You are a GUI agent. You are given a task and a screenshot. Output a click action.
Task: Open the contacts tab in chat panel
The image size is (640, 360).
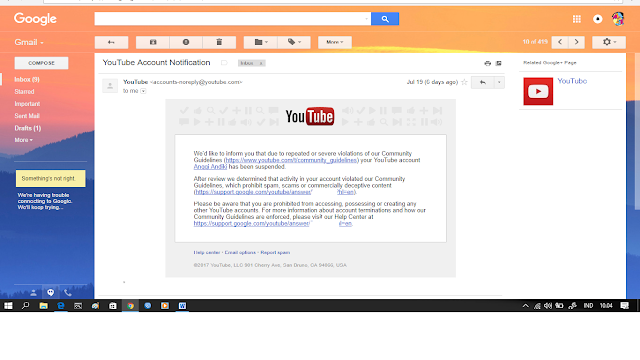33,293
